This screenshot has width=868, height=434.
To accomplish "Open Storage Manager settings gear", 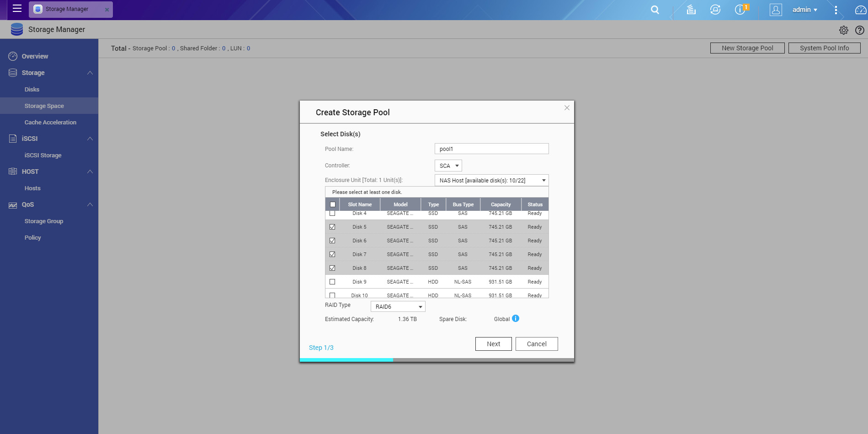I will tap(843, 30).
